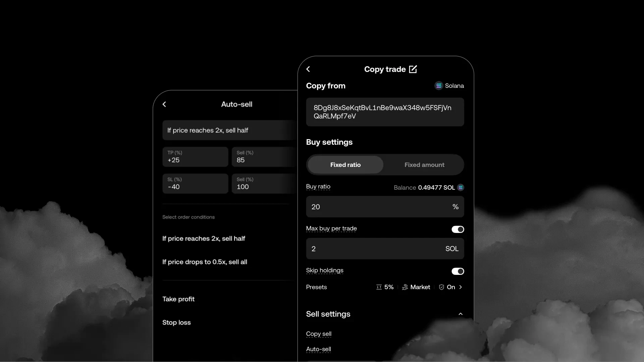Edit the Sell (%) 85 field
644x362 pixels.
point(264,157)
